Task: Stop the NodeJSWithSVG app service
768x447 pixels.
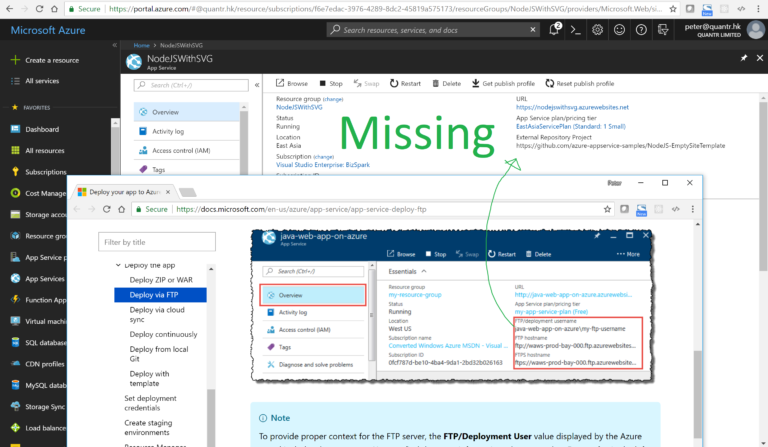Action: (x=331, y=84)
